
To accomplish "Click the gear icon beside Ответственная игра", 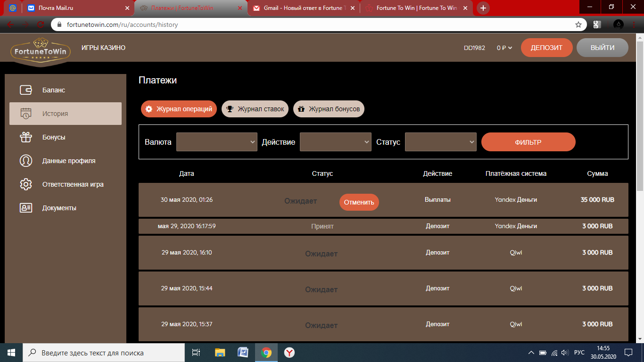I will pos(25,184).
